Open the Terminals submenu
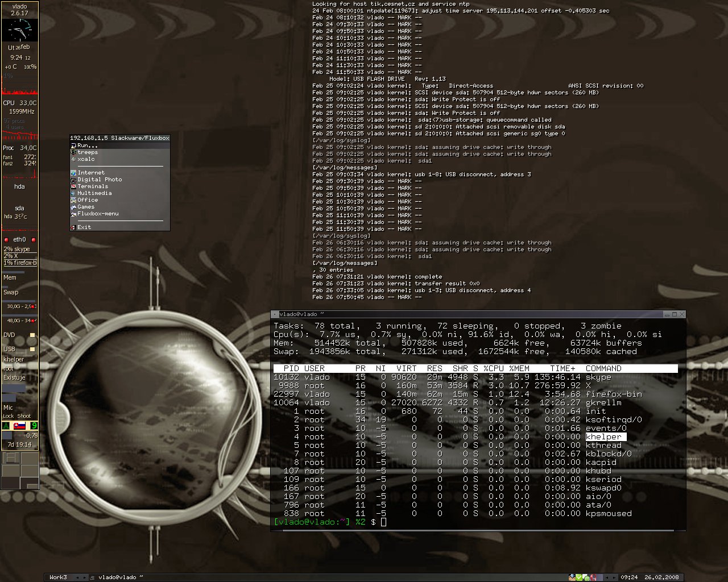 tap(119, 186)
